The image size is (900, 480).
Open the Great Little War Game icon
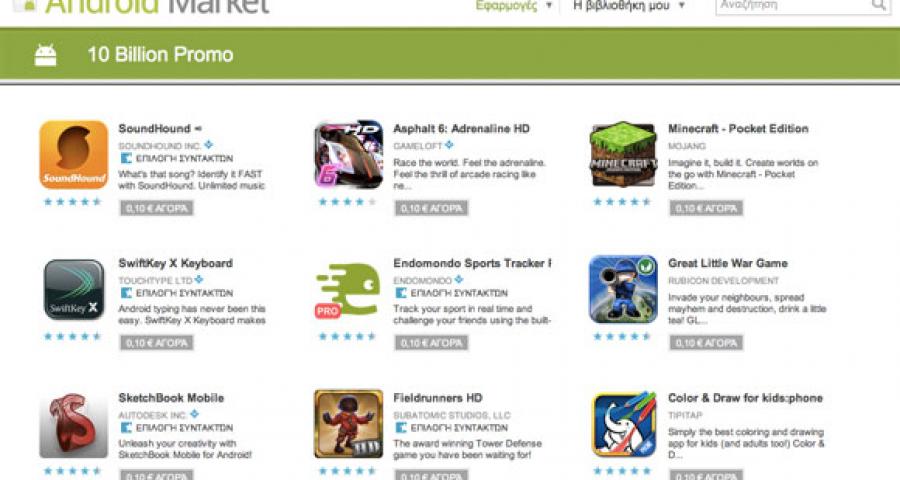pyautogui.click(x=623, y=289)
